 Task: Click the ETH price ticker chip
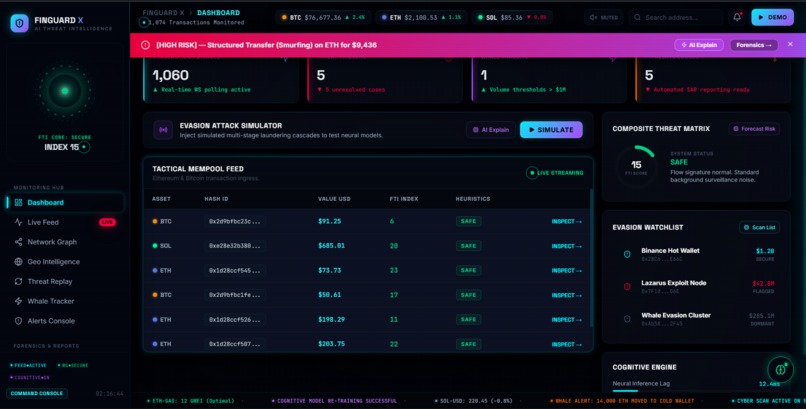421,17
